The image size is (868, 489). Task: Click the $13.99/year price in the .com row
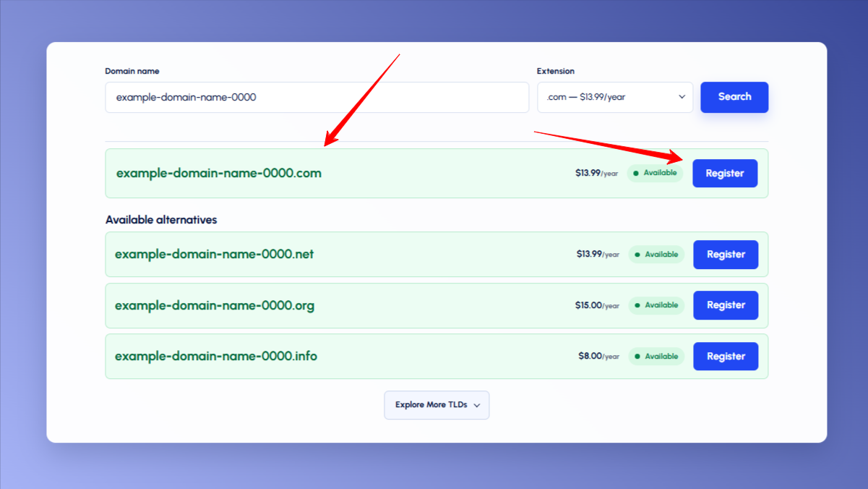click(x=596, y=174)
